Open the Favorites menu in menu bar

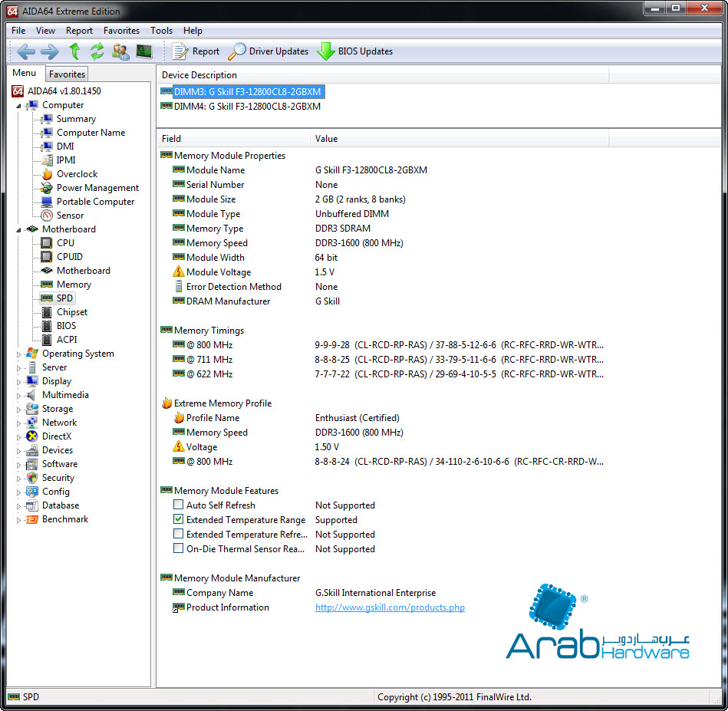pyautogui.click(x=122, y=31)
